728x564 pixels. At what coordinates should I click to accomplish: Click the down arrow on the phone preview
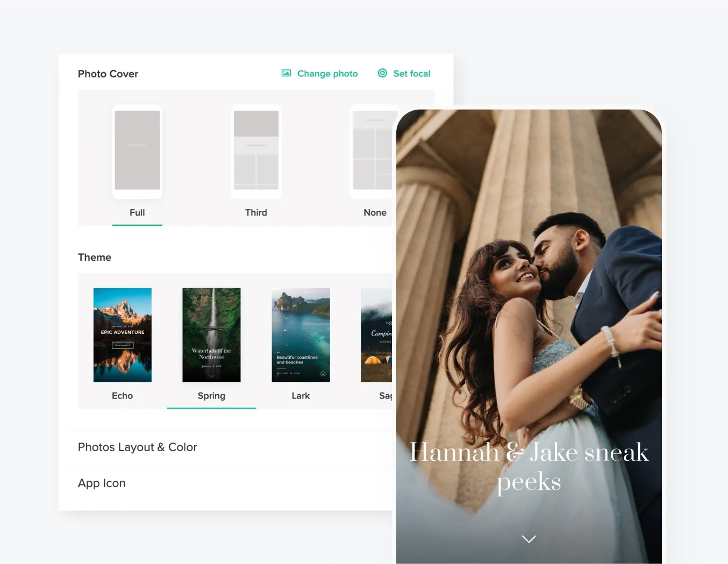[529, 538]
